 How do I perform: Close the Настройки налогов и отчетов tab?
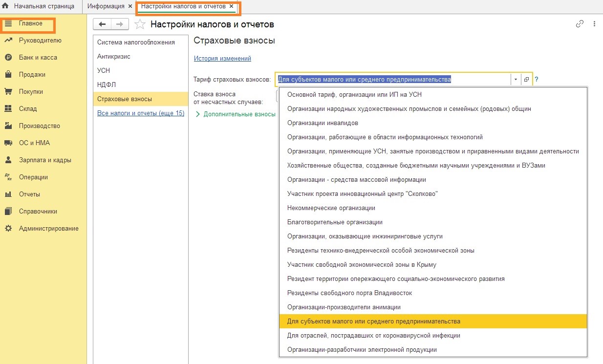pos(231,6)
